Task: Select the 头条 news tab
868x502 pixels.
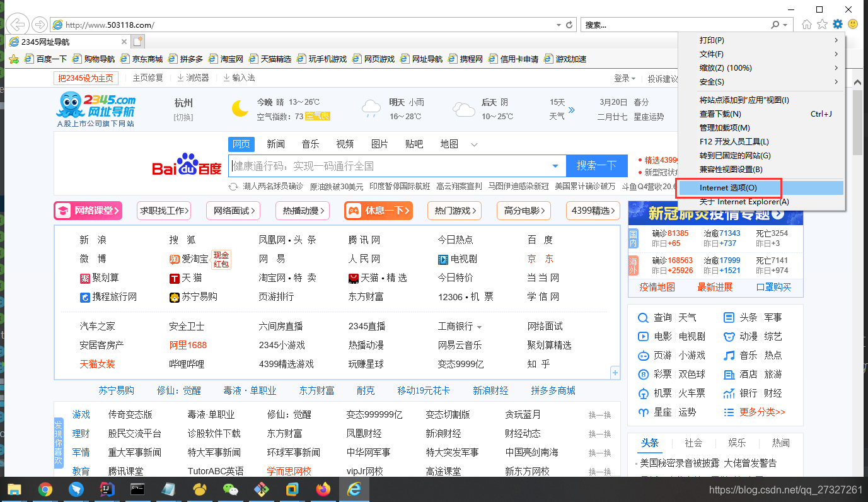Action: (650, 443)
